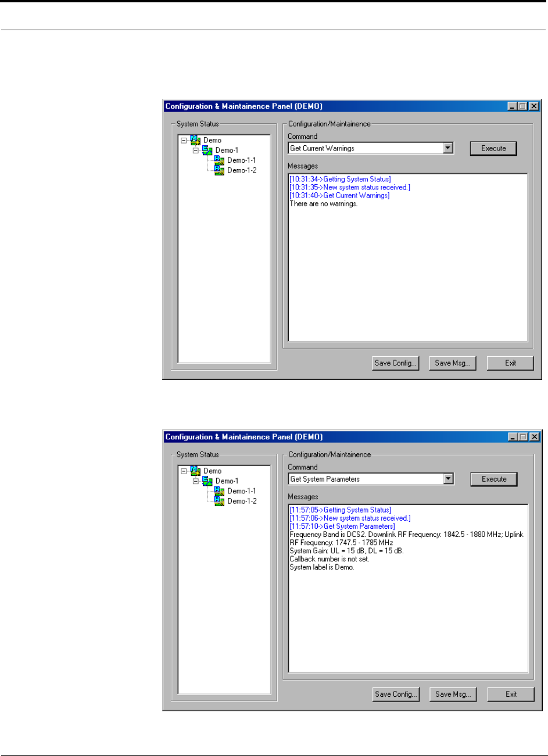Click Demo-1-1 remote icon in upper window
The height and width of the screenshot is (756, 548).
coord(219,160)
